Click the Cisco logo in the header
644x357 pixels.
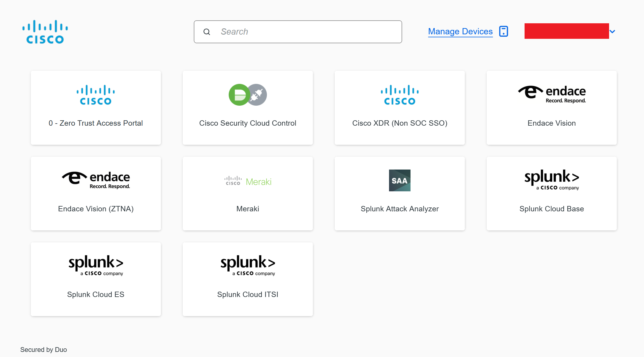tap(45, 32)
